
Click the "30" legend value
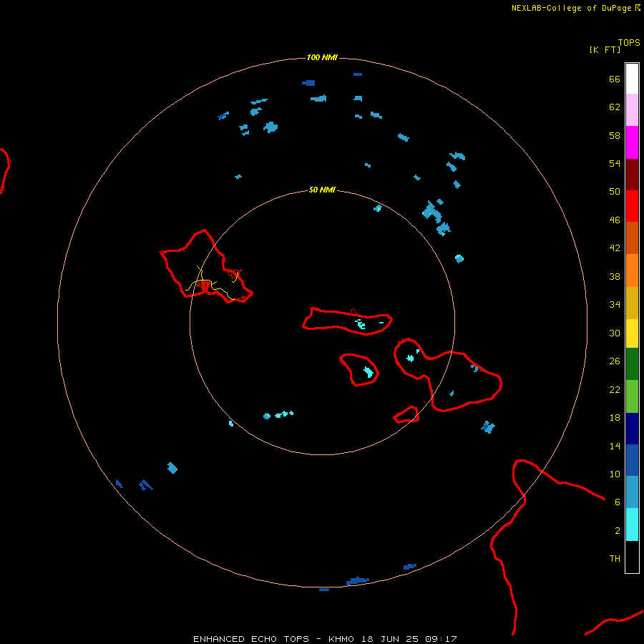(615, 333)
